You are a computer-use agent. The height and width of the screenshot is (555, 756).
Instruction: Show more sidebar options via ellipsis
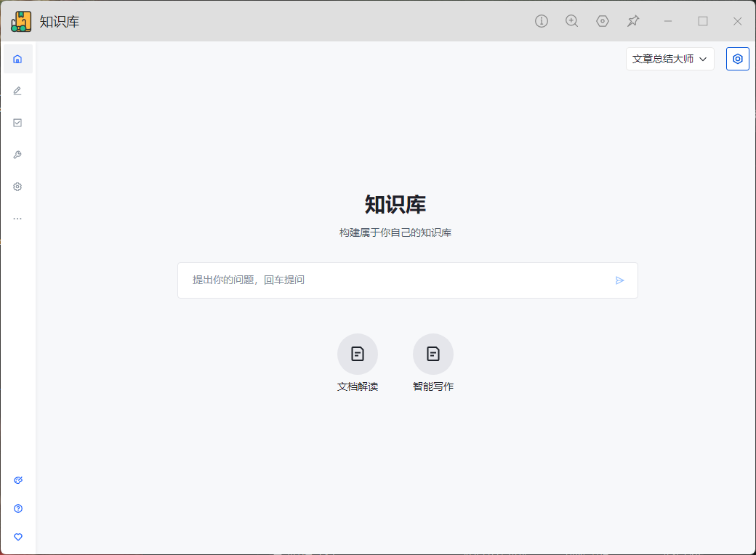click(18, 219)
